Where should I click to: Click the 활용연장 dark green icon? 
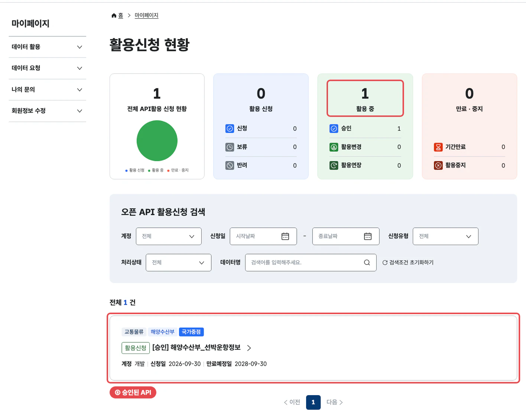pos(334,165)
